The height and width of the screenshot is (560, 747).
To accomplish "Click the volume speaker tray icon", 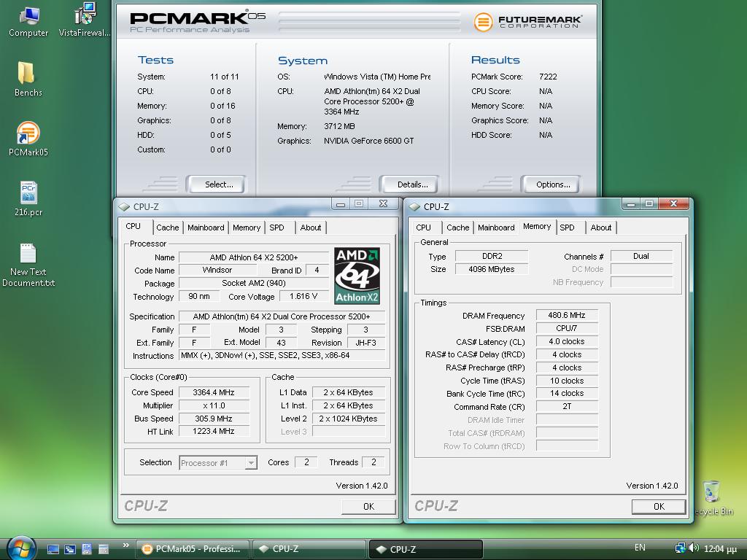I will [694, 548].
